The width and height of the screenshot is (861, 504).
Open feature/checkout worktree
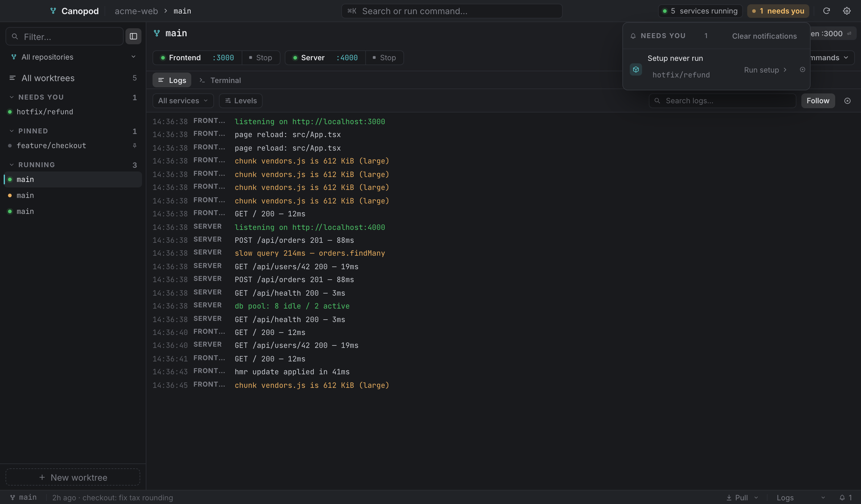73,146
